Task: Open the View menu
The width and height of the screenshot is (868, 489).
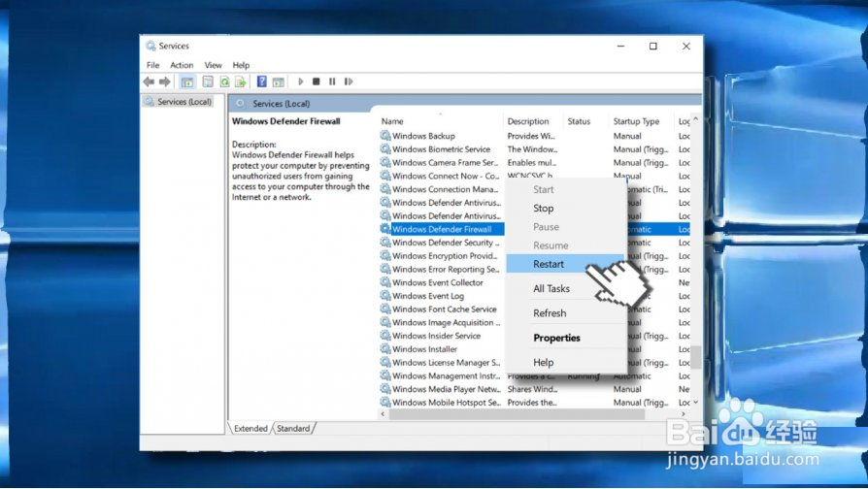Action: [214, 65]
